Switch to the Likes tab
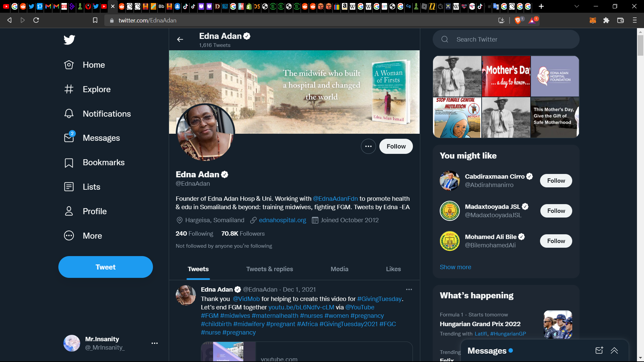644x362 pixels. 393,269
